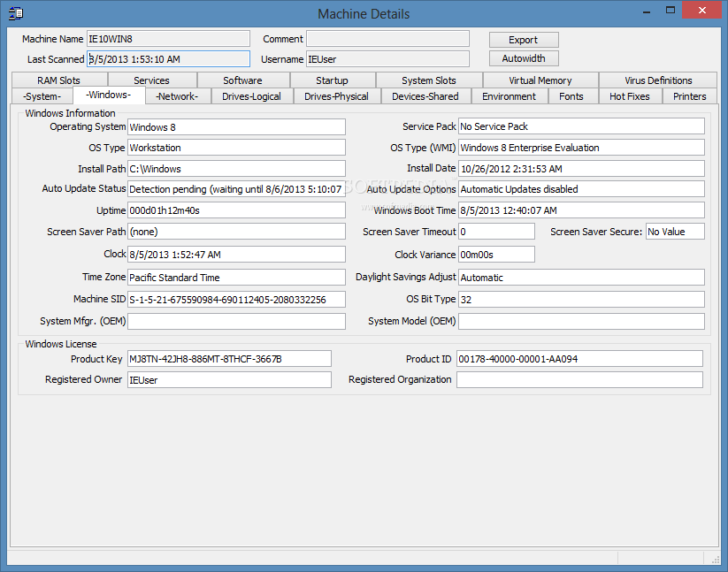The height and width of the screenshot is (572, 728).
Task: Switch to the Services tab
Action: tap(152, 80)
